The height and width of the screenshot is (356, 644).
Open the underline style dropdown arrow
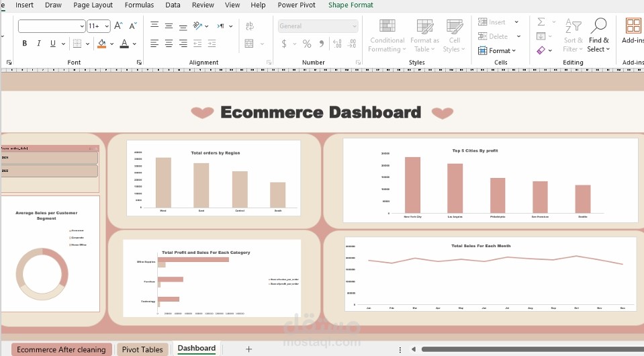pos(63,44)
